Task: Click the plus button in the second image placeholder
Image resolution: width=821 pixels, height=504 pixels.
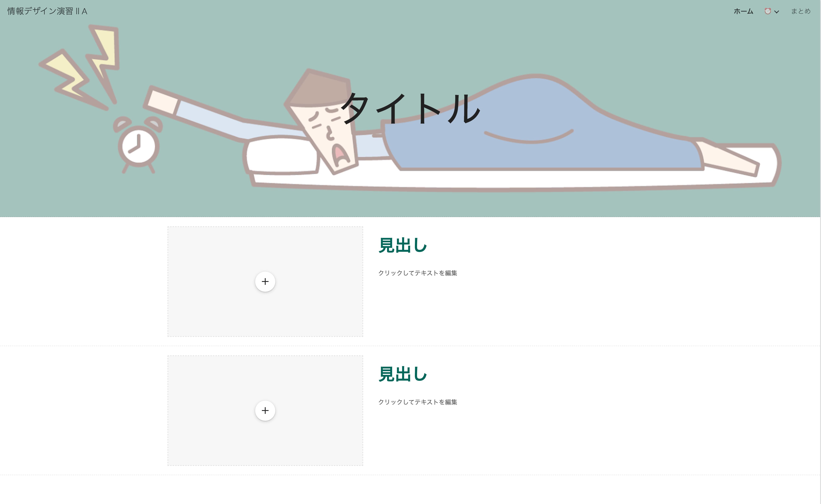Action: click(265, 410)
